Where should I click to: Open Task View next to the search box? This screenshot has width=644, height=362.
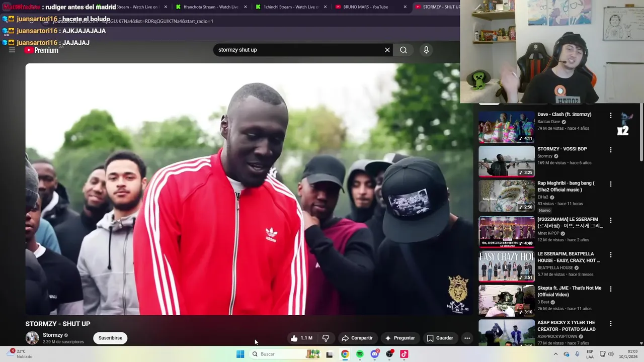pos(330,354)
